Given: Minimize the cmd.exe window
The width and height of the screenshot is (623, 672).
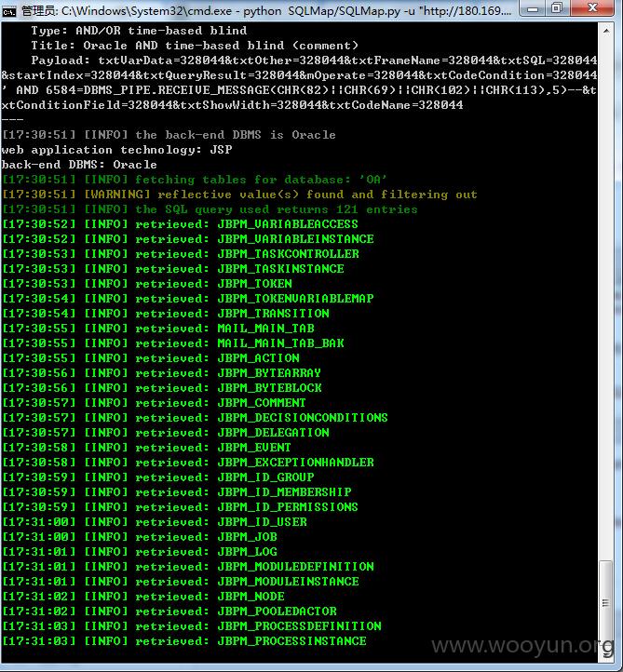Looking at the screenshot, I should (533, 8).
